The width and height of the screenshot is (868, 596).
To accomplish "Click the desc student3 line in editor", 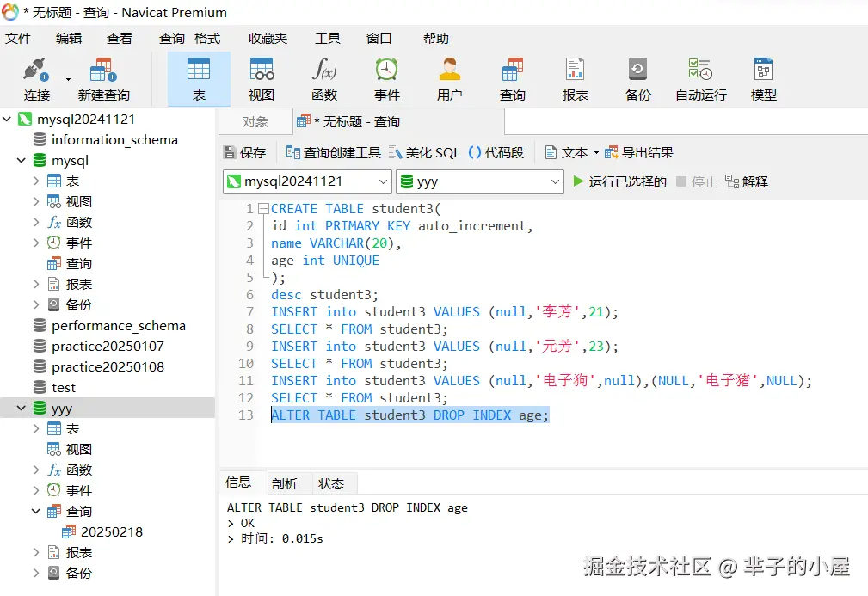I will [x=324, y=295].
